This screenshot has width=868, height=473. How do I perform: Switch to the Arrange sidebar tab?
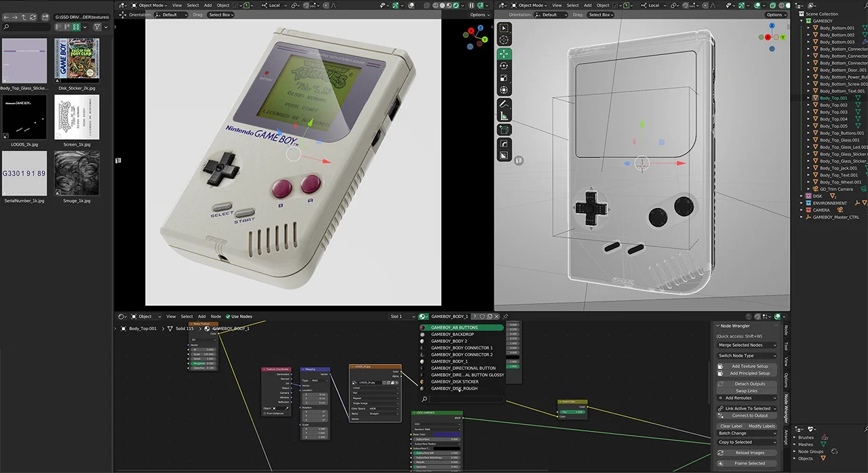[786, 436]
